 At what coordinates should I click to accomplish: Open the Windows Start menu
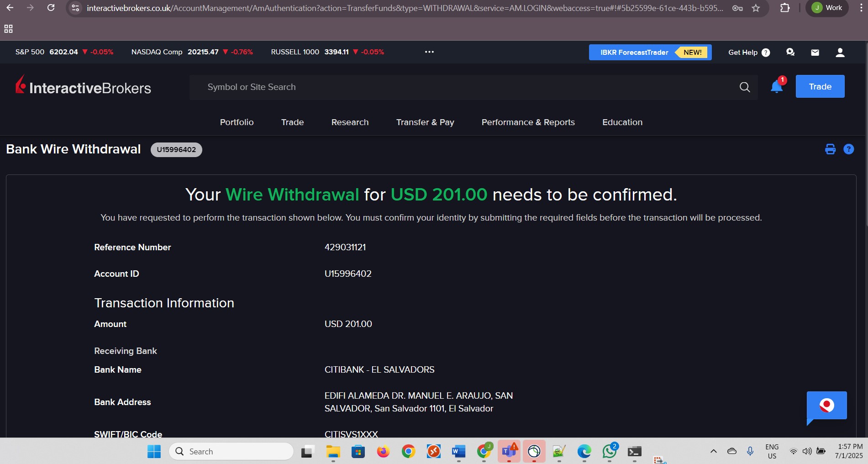coord(154,451)
